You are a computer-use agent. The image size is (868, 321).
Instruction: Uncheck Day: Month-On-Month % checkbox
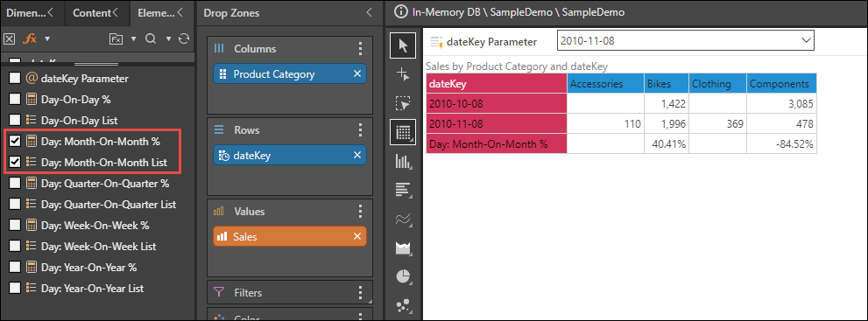15,142
